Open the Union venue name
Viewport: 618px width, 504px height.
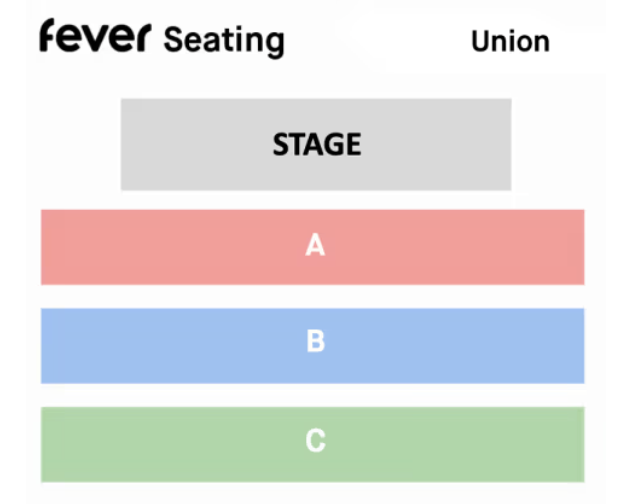click(x=510, y=41)
